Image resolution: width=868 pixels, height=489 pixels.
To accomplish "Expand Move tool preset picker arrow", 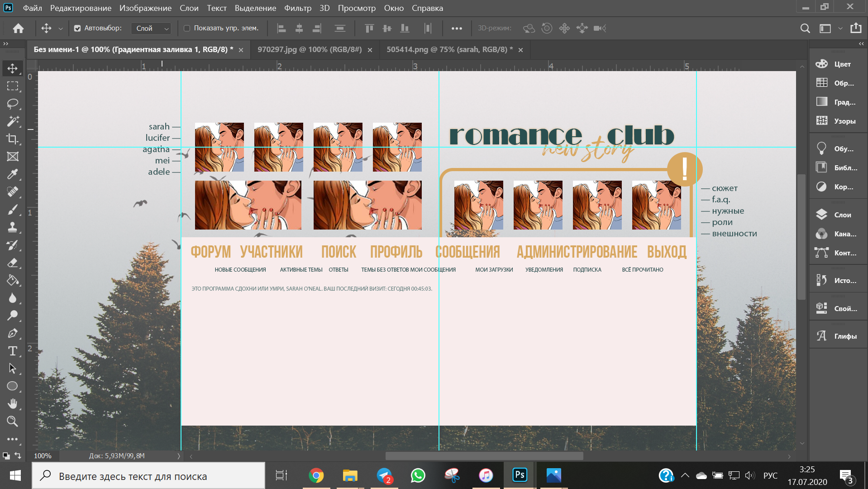I will (61, 29).
